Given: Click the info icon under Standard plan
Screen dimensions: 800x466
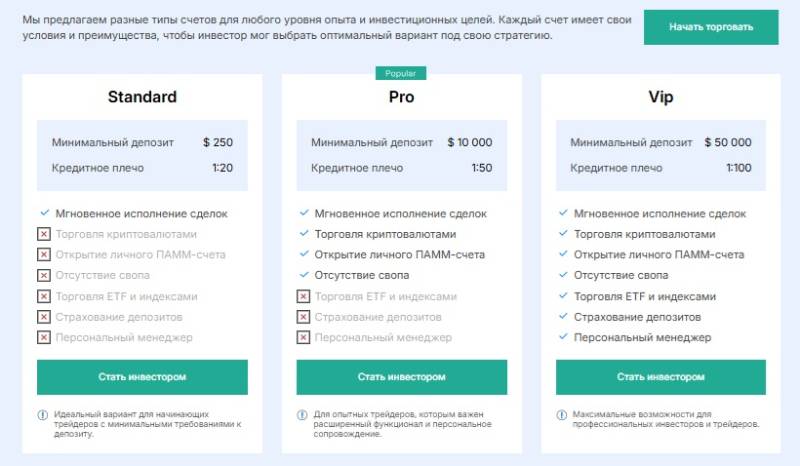Looking at the screenshot, I should click(x=43, y=414).
